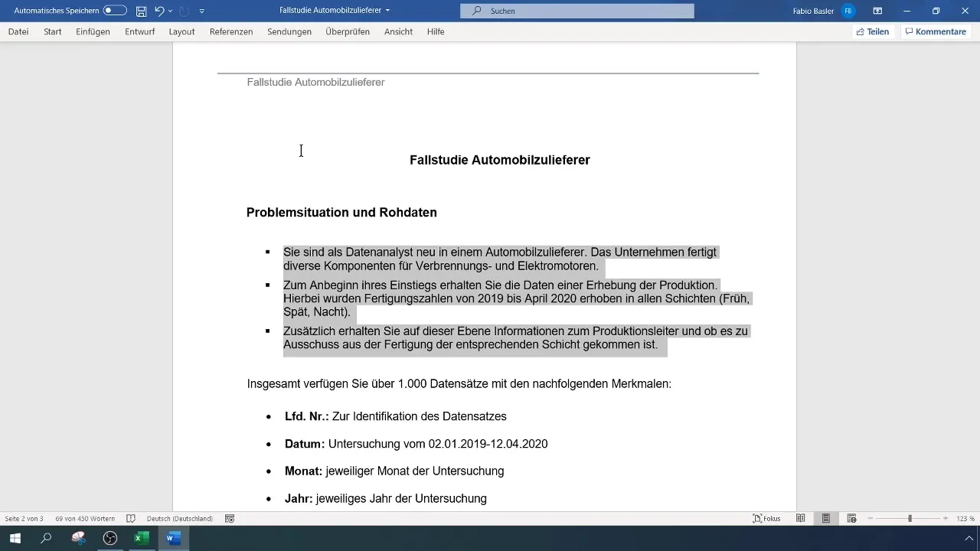Open the Quick Access Toolbar customize dropdown
The image size is (980, 551).
coord(201,11)
